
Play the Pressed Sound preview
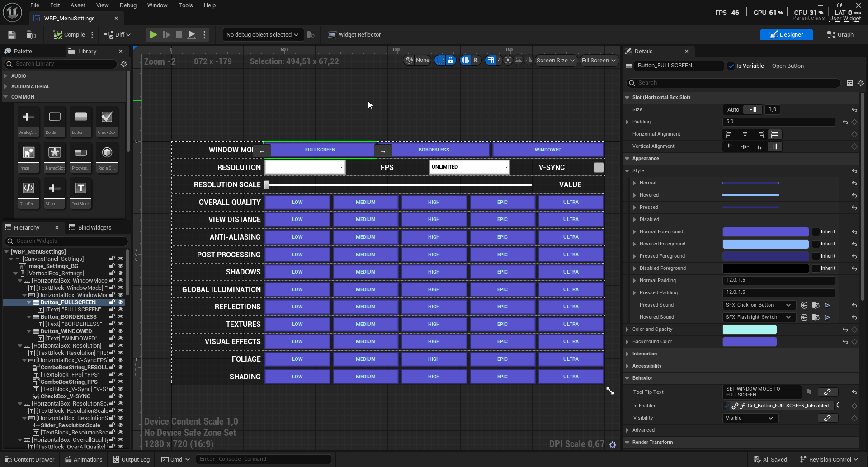(827, 305)
